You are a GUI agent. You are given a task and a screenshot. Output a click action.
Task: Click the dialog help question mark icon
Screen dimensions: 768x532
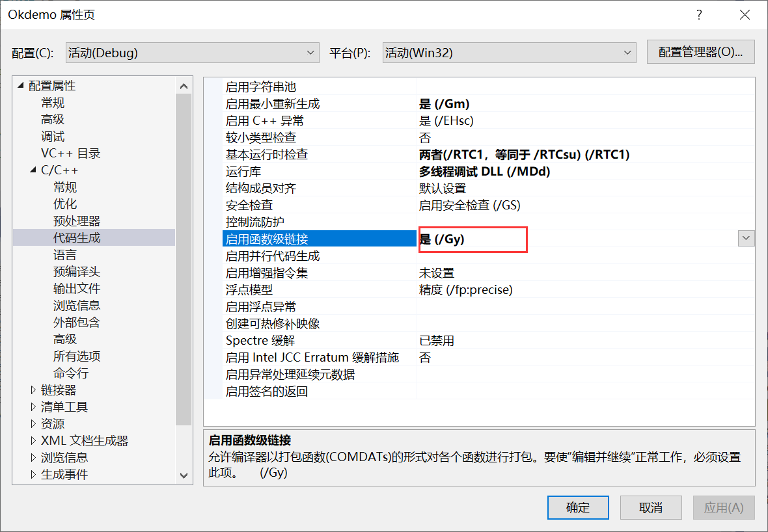click(x=698, y=14)
